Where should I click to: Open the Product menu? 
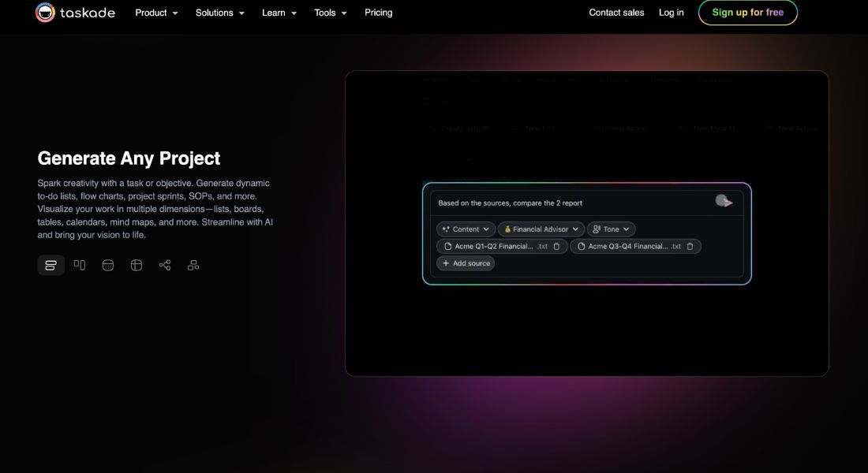click(x=157, y=13)
